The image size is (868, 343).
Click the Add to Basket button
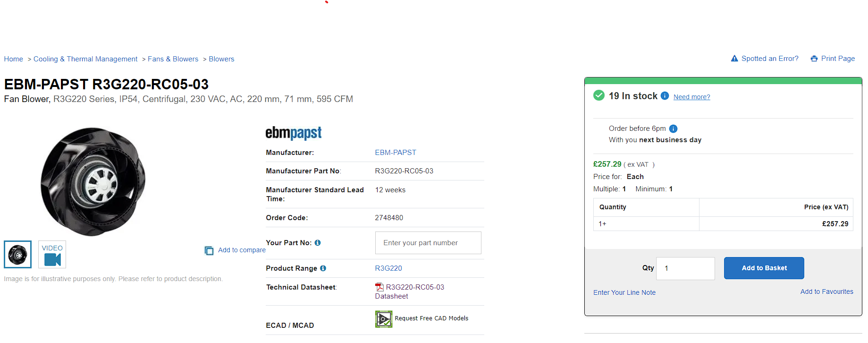click(764, 268)
